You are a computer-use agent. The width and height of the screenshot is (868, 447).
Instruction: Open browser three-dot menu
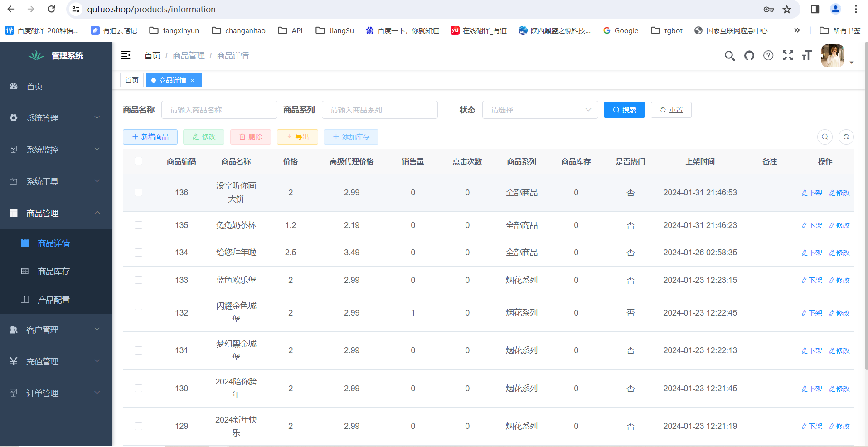click(856, 9)
